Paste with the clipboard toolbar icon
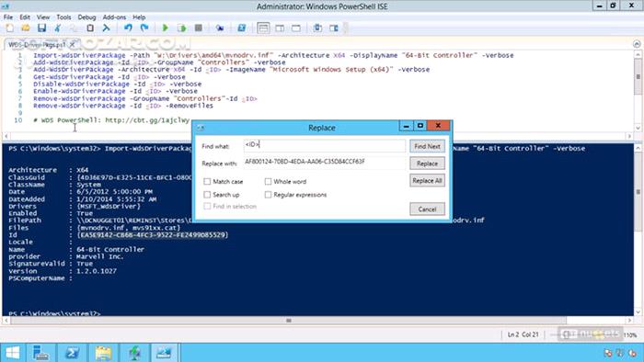644x362 pixels. (x=90, y=28)
